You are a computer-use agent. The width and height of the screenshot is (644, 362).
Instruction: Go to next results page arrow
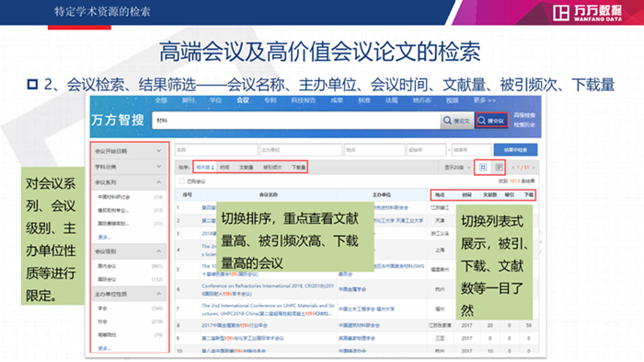coord(533,168)
